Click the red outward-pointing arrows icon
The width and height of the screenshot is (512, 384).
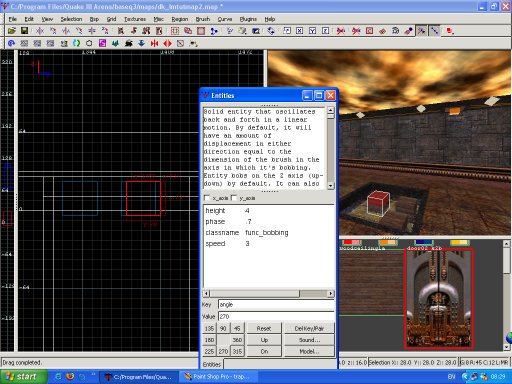coord(167,43)
